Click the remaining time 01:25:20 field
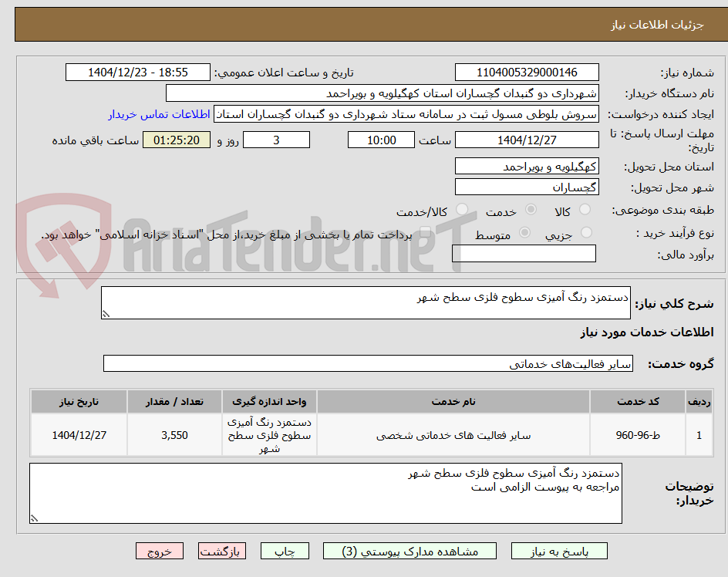The width and height of the screenshot is (728, 577). pyautogui.click(x=177, y=140)
